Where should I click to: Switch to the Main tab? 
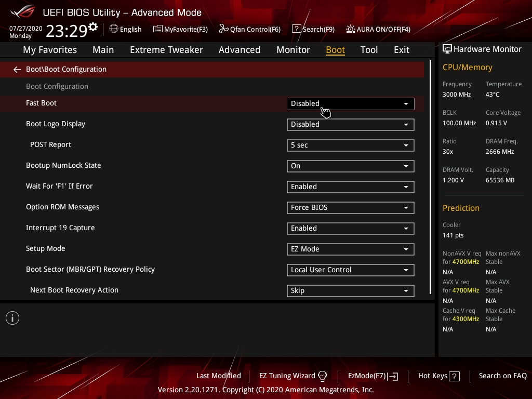(x=103, y=50)
